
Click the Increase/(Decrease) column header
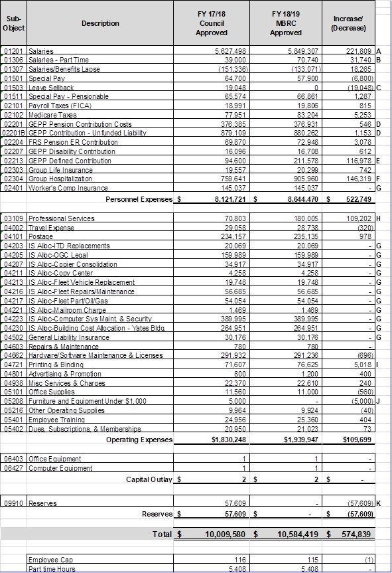(x=348, y=23)
